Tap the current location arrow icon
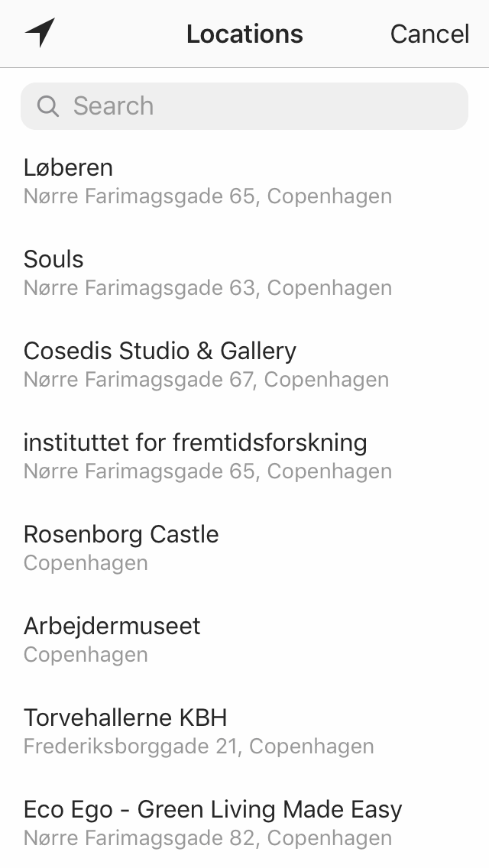The height and width of the screenshot is (868, 489). [40, 33]
